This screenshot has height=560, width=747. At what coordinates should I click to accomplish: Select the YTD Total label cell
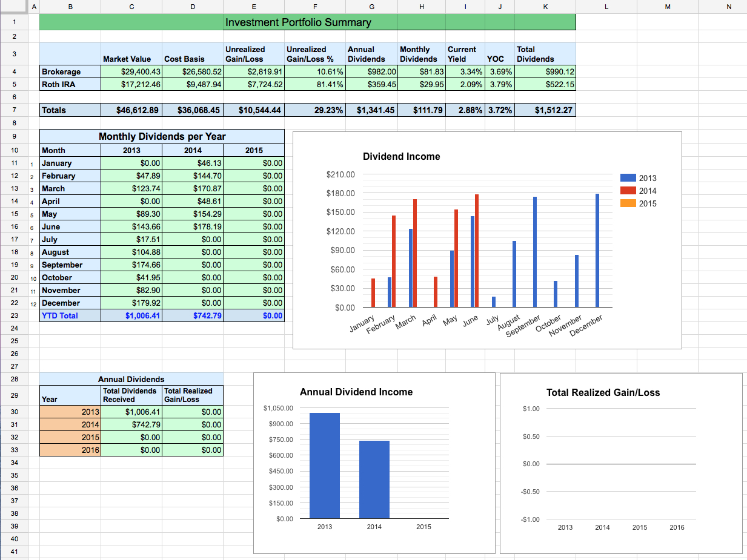[x=70, y=315]
